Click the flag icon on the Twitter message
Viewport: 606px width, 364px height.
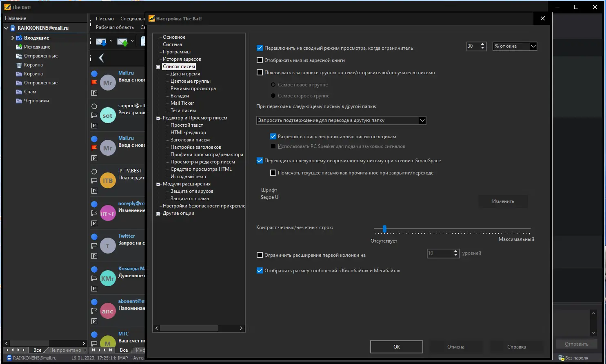(94, 246)
